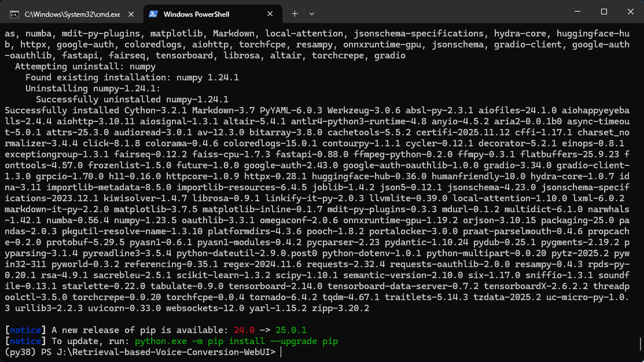Close the Windows PowerShell tab

coord(270,14)
